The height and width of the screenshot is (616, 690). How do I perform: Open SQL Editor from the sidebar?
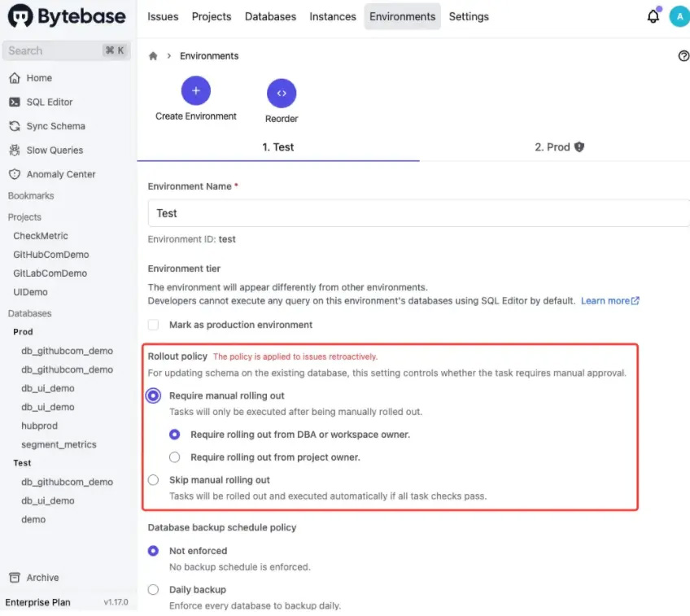click(x=49, y=102)
